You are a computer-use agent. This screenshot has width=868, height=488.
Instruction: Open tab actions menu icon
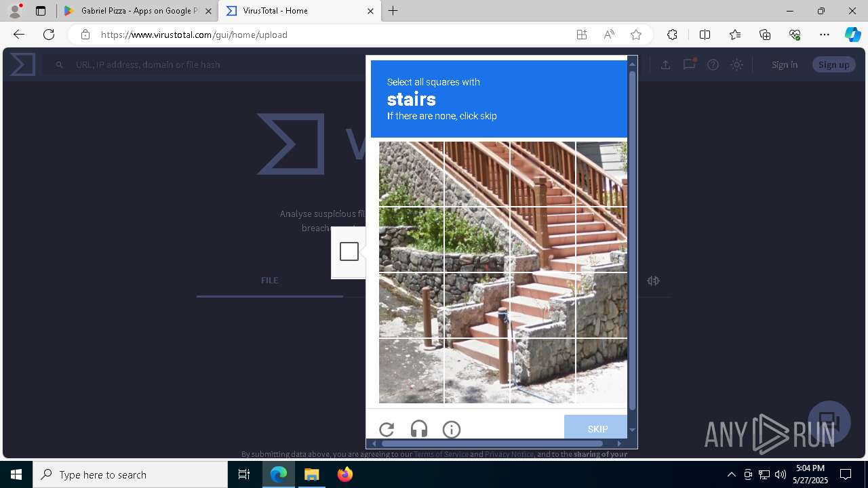pyautogui.click(x=41, y=11)
